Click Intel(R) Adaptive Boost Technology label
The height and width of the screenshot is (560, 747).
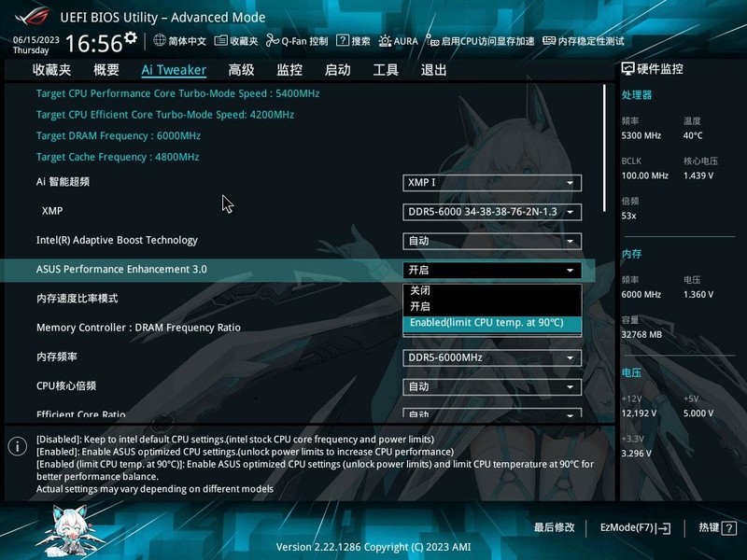tap(117, 241)
